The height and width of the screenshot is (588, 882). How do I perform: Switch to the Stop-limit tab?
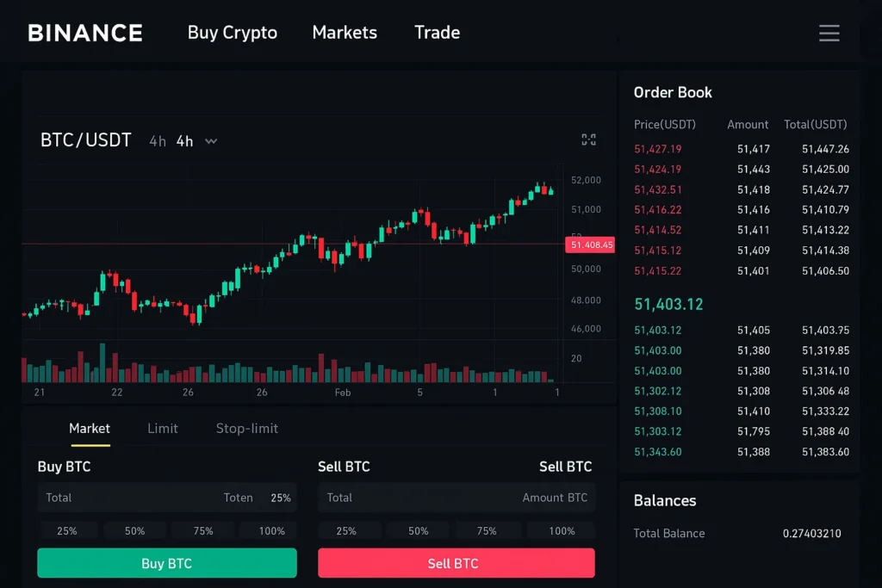[x=246, y=428]
